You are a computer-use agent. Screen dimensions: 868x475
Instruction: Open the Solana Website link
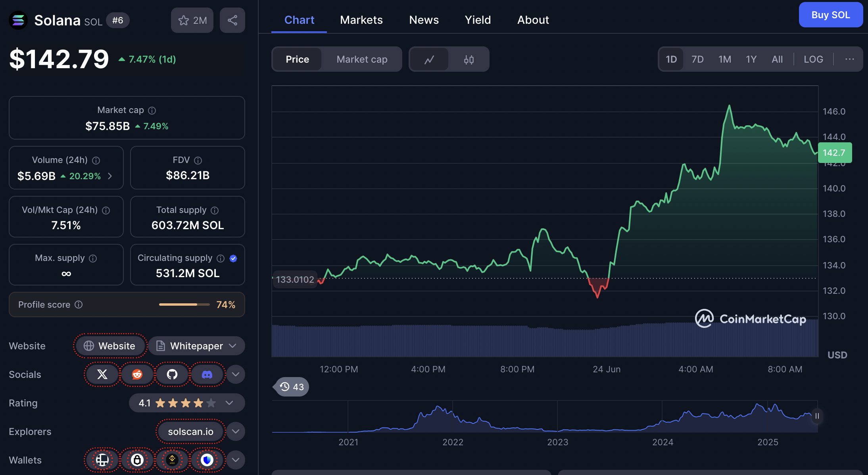click(x=110, y=346)
